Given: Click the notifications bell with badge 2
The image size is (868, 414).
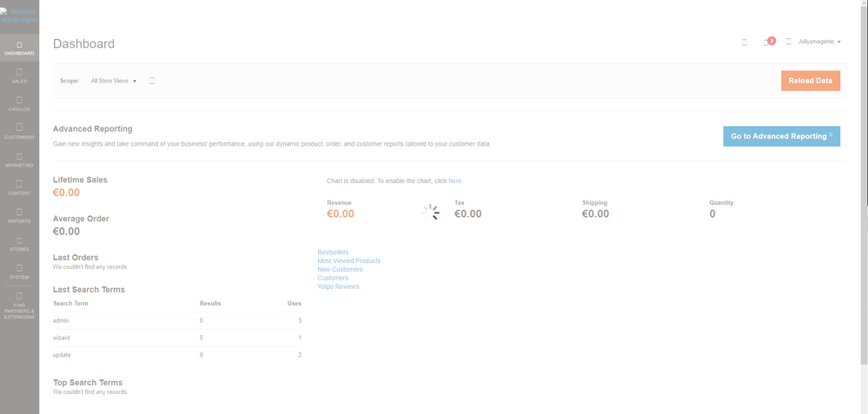Looking at the screenshot, I should (767, 42).
